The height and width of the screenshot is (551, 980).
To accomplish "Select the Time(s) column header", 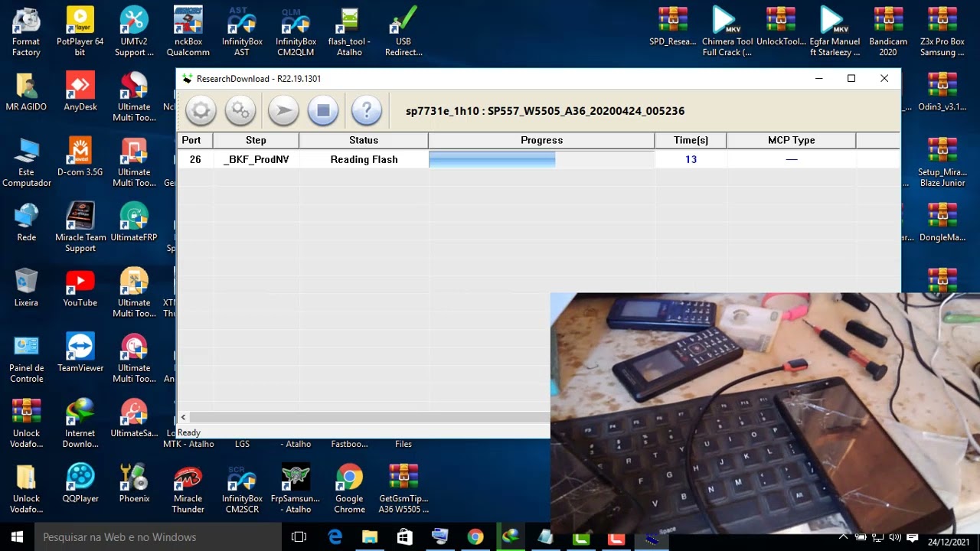I will pos(691,140).
